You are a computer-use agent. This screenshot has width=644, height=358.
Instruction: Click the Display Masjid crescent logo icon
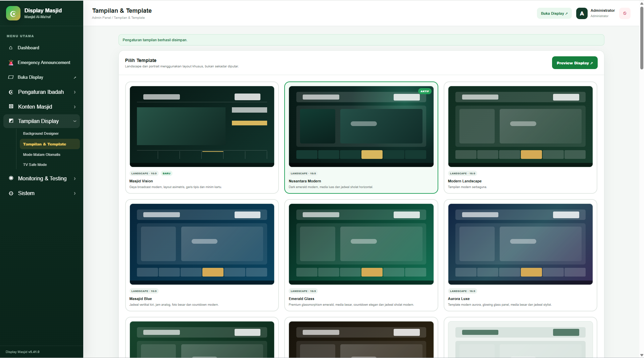[13, 13]
